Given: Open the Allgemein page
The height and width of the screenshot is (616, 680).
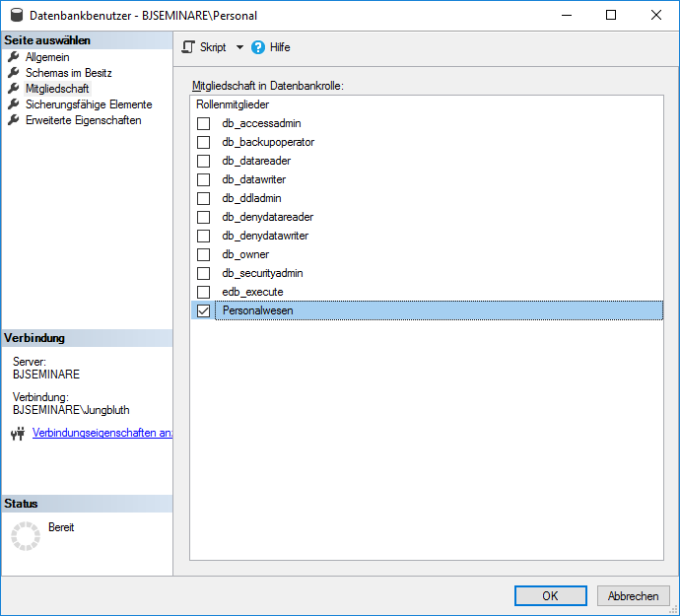Looking at the screenshot, I should pyautogui.click(x=47, y=57).
